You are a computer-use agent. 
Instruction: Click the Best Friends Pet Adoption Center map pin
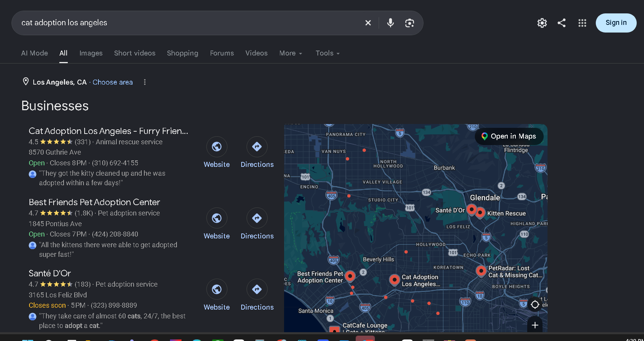click(x=350, y=276)
